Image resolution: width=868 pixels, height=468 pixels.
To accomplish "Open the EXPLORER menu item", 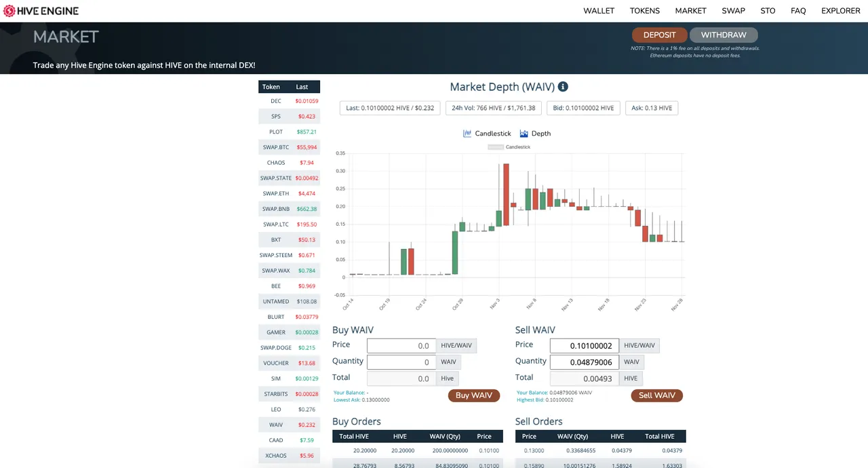I will tap(841, 11).
